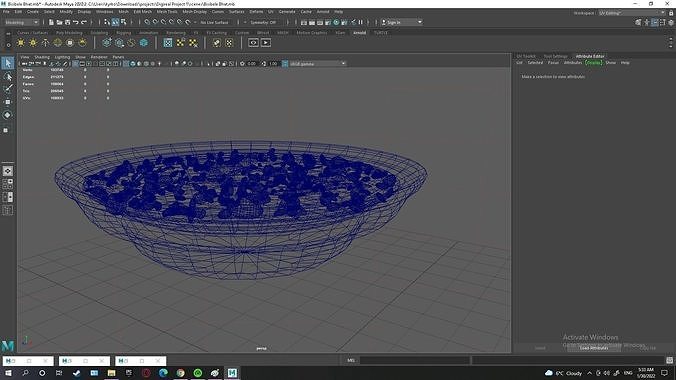This screenshot has width=676, height=380.
Task: Open the shelf tab switcher icon left of the shelf tabs
Action: 8,33
